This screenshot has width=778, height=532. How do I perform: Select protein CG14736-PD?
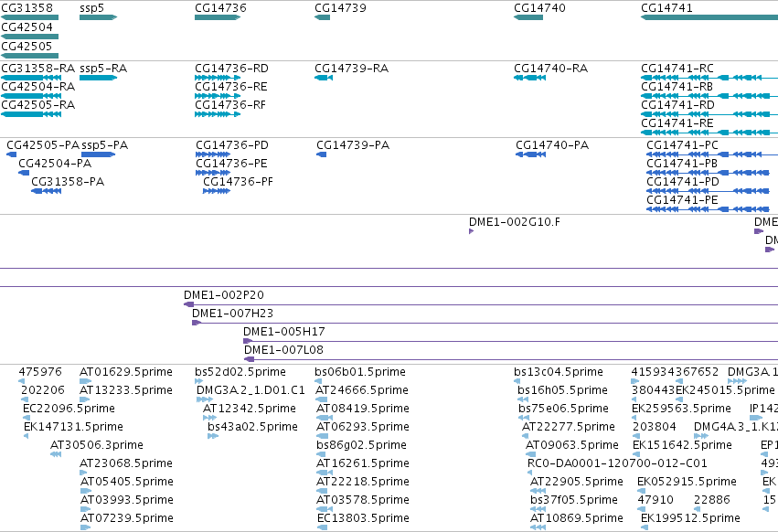213,154
